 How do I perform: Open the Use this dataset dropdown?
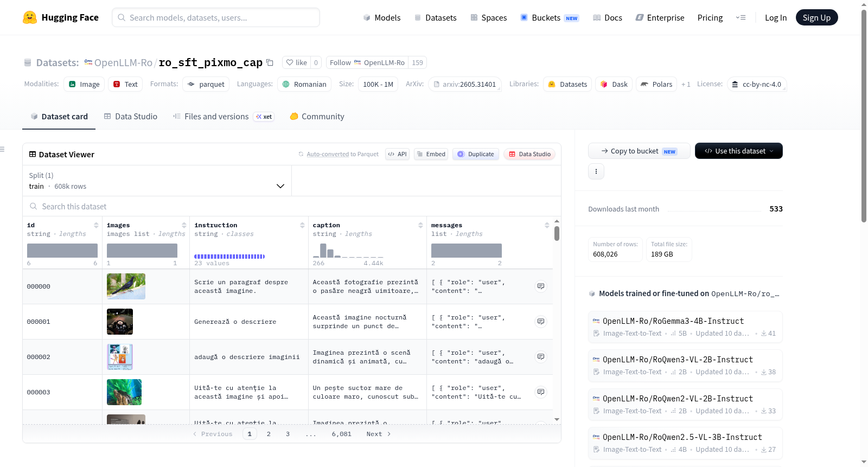(x=738, y=151)
